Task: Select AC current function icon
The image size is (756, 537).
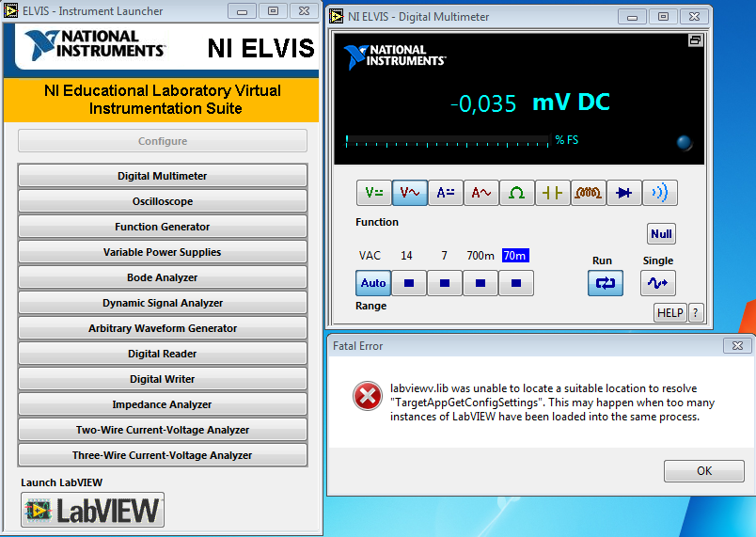Action: coord(480,193)
